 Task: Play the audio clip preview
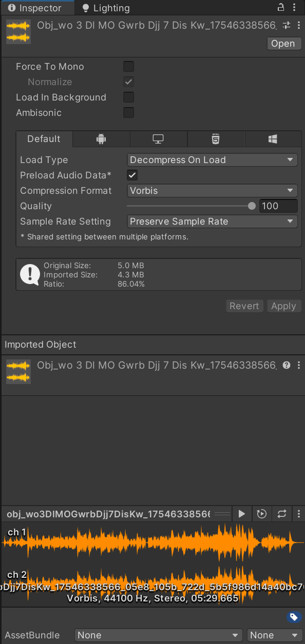[242, 514]
